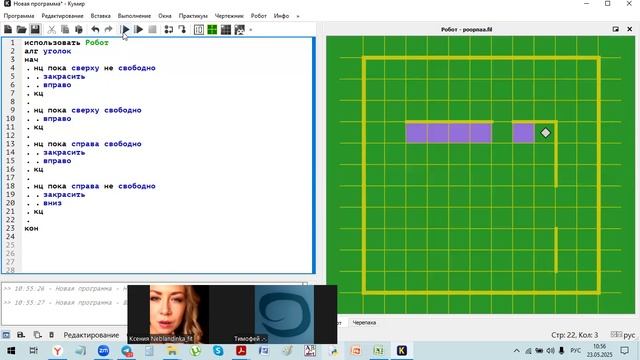Screen dimensions: 640x360
Task: Expand the menu bar overflow chevron
Action: [x=298, y=16]
